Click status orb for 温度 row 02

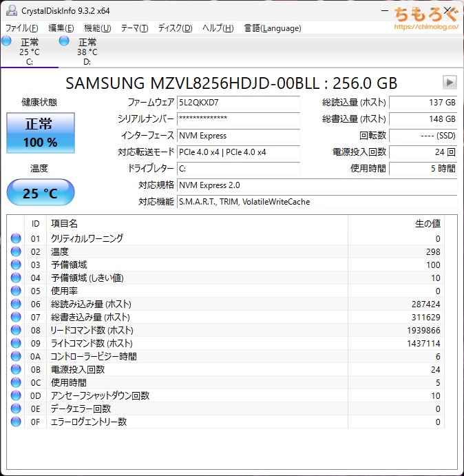coord(16,251)
